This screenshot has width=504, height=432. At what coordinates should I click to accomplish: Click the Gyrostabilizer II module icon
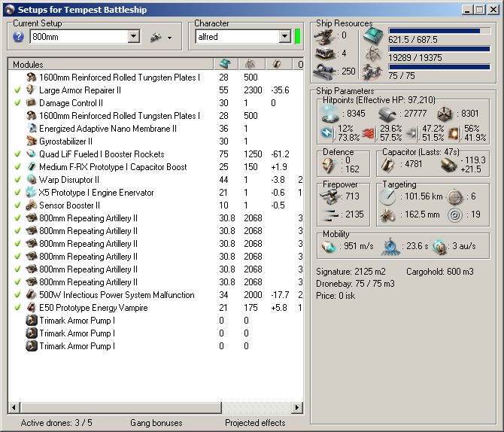click(x=31, y=141)
